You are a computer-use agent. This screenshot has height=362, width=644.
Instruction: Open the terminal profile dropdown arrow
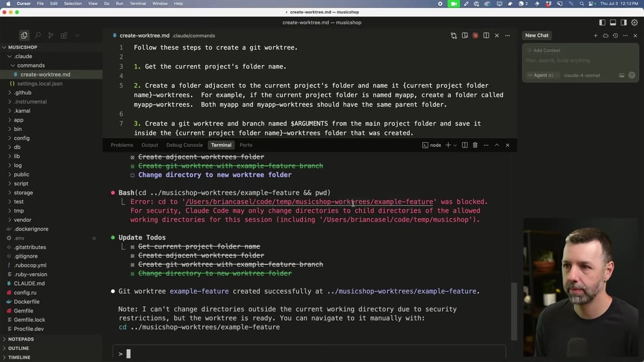coord(455,145)
